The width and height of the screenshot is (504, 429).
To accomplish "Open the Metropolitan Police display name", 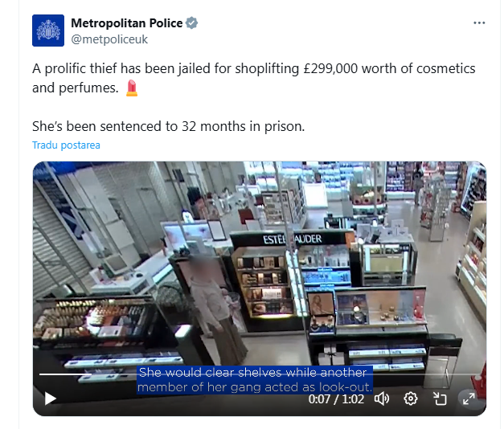I will [x=127, y=23].
